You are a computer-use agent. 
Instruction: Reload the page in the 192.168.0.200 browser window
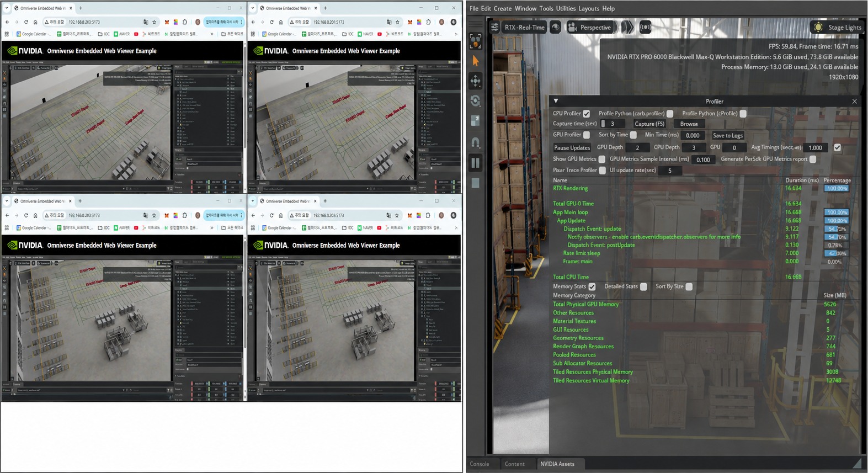point(26,22)
